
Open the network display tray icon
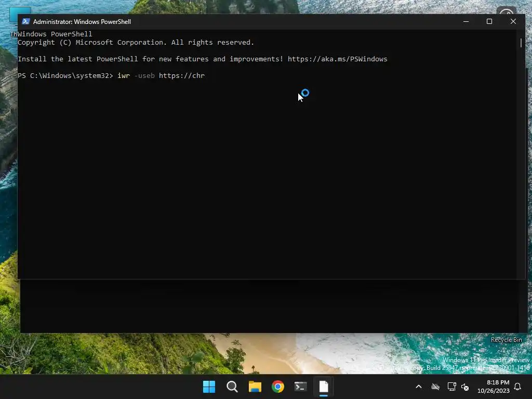[451, 387]
